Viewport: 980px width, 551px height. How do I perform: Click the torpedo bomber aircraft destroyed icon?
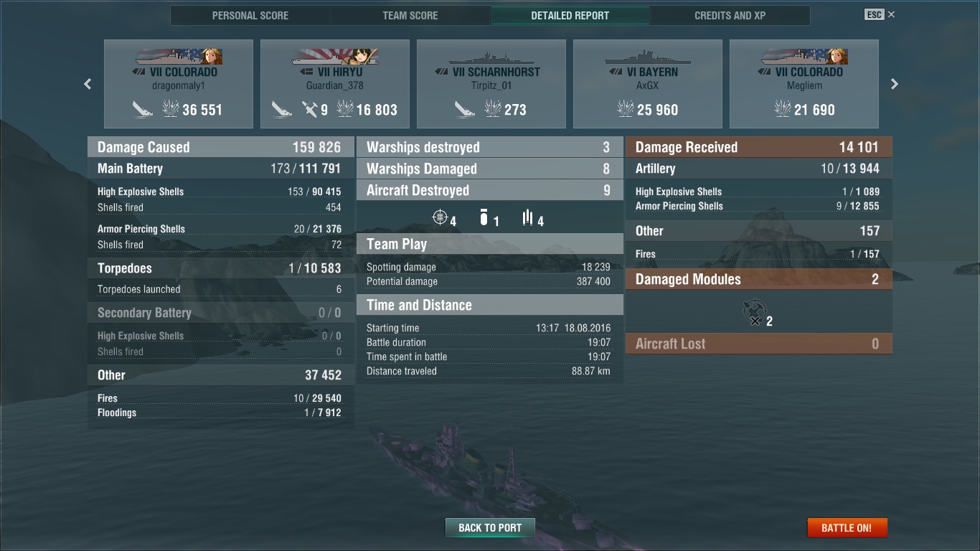tap(528, 217)
